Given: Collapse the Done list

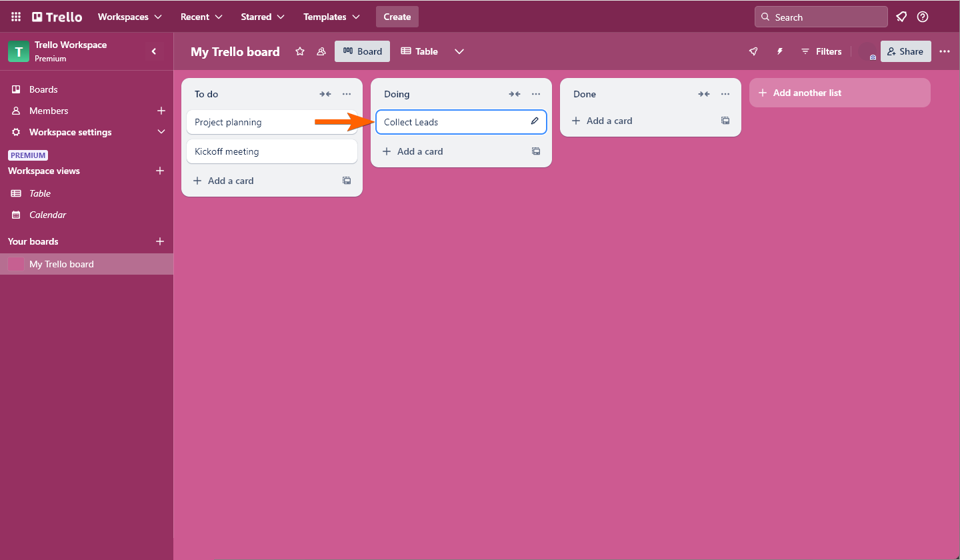Looking at the screenshot, I should [x=704, y=94].
